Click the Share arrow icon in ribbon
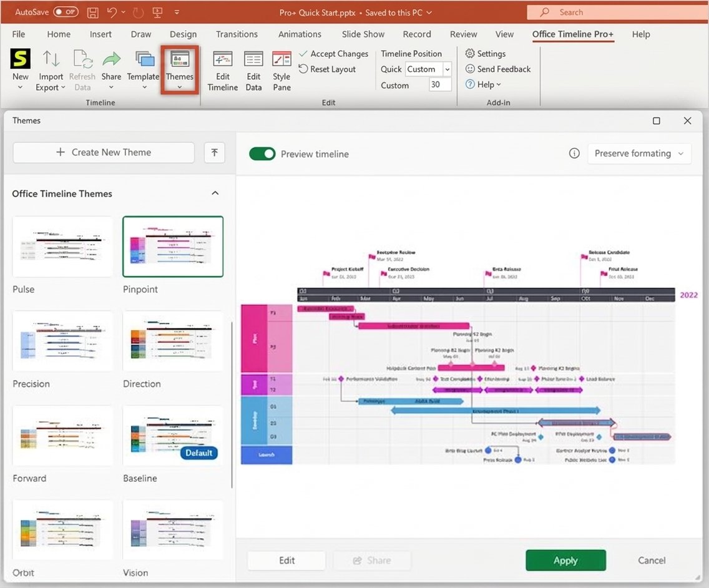This screenshot has height=588, width=709. pos(111,59)
